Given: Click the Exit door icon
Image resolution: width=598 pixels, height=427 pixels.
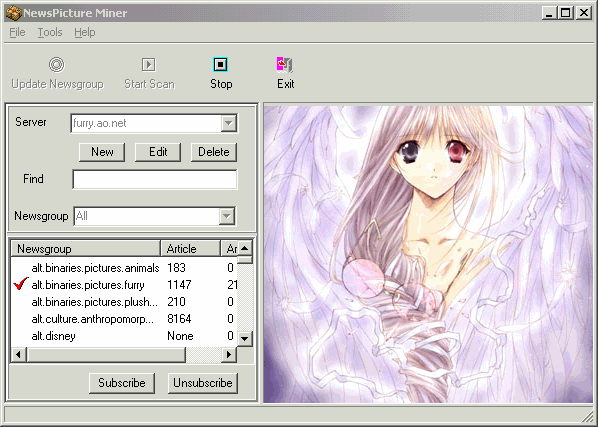Looking at the screenshot, I should 285,65.
